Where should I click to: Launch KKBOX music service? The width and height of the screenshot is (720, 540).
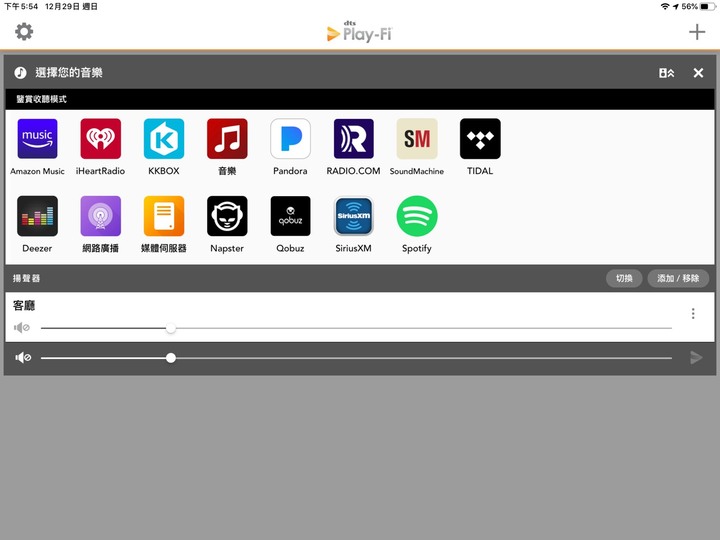(x=164, y=139)
